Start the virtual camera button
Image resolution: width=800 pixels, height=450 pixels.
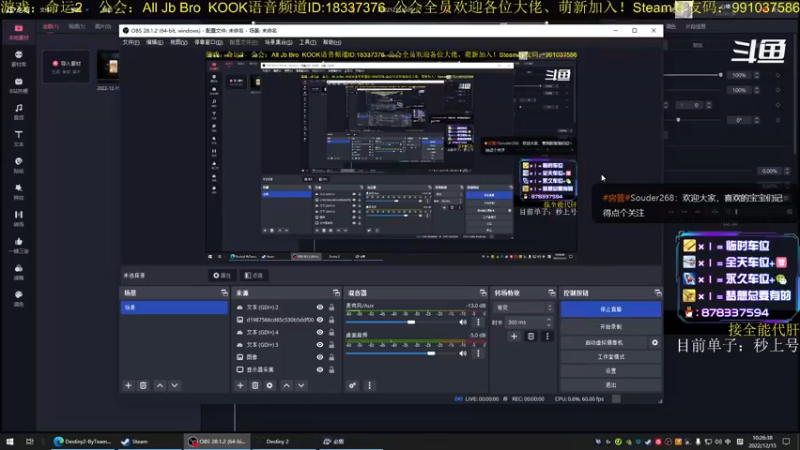point(604,342)
